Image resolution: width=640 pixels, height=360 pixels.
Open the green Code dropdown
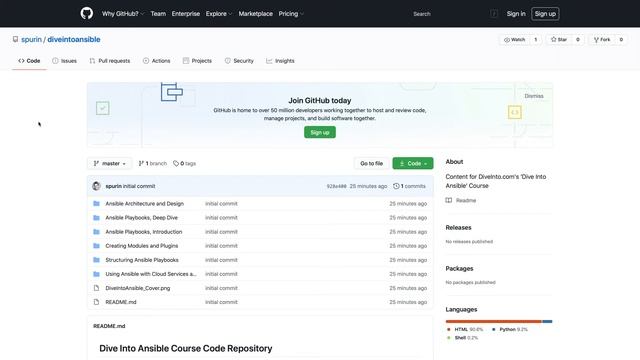point(413,163)
